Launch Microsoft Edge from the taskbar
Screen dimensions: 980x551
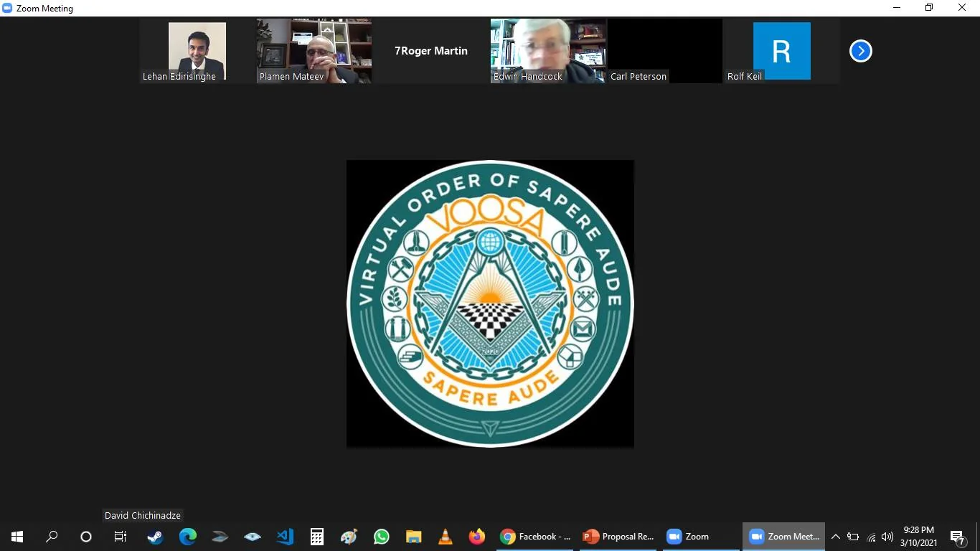point(188,537)
